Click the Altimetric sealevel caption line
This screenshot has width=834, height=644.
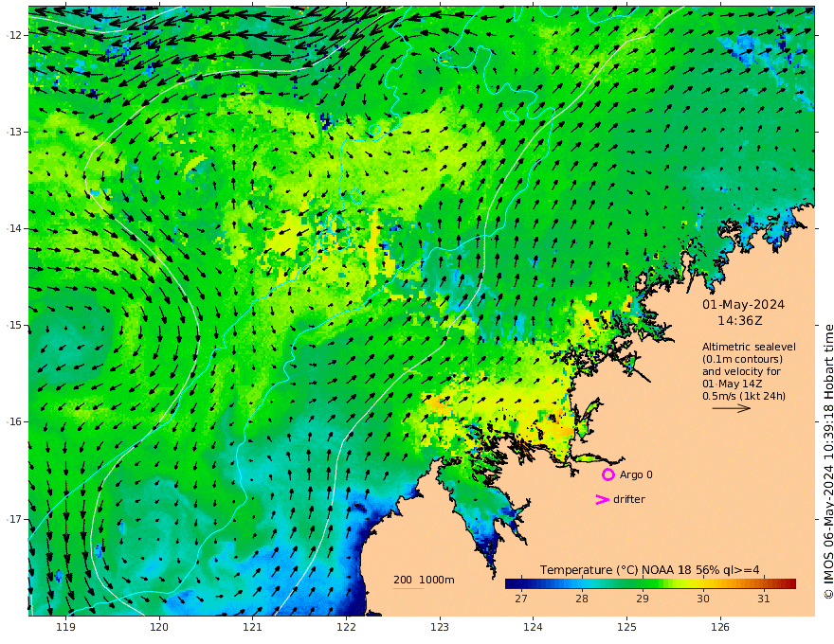[749, 347]
